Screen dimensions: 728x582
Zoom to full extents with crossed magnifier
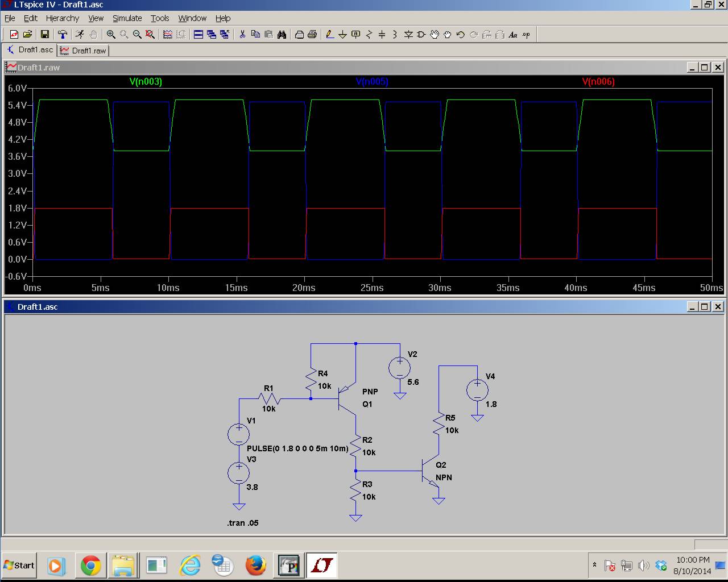tap(150, 35)
